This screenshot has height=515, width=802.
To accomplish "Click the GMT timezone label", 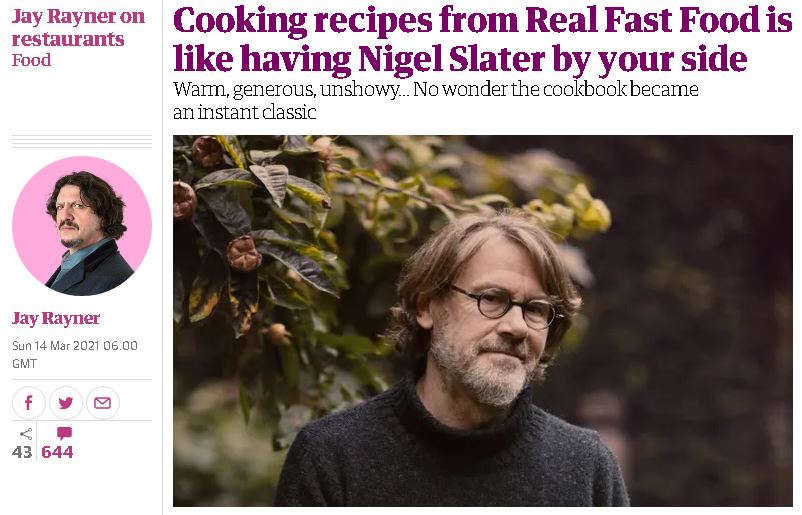I will tap(25, 364).
